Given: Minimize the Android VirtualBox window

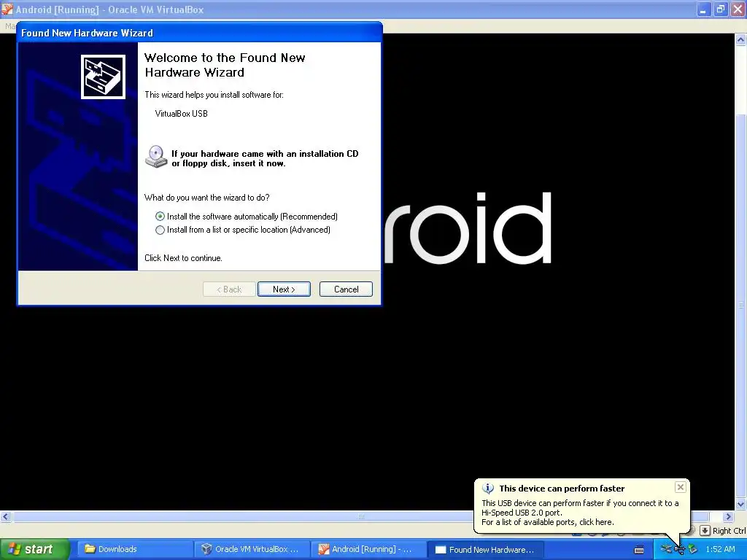Looking at the screenshot, I should [703, 9].
